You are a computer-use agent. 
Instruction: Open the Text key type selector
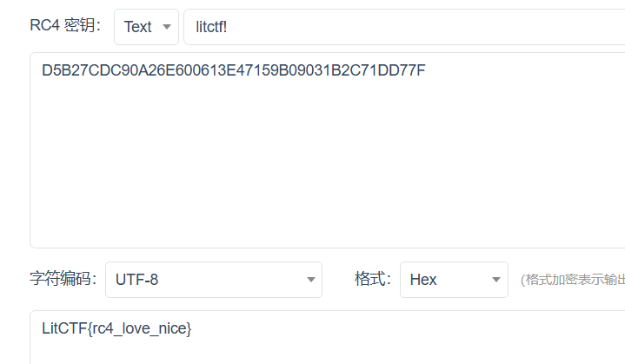tap(146, 27)
